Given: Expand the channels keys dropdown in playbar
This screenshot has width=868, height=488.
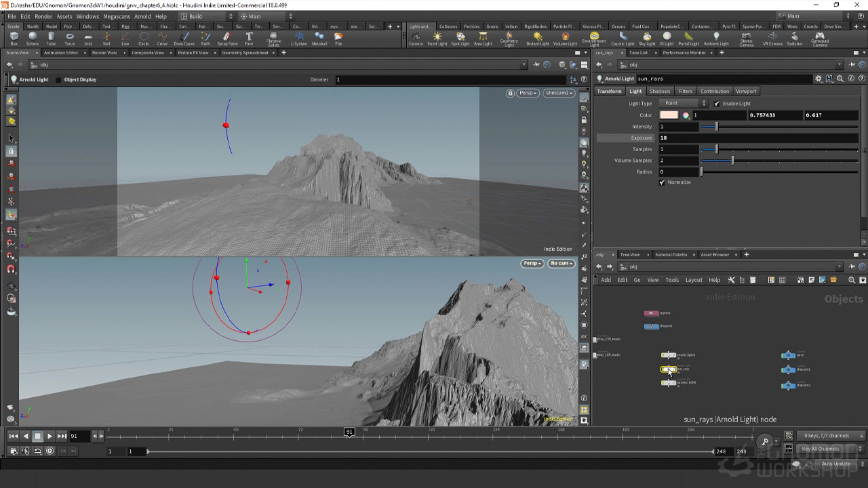Looking at the screenshot, I should pos(831,436).
